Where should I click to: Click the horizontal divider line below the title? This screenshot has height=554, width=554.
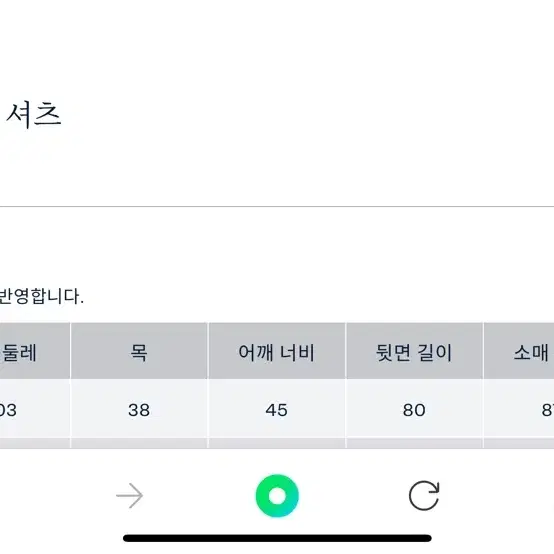pyautogui.click(x=277, y=206)
